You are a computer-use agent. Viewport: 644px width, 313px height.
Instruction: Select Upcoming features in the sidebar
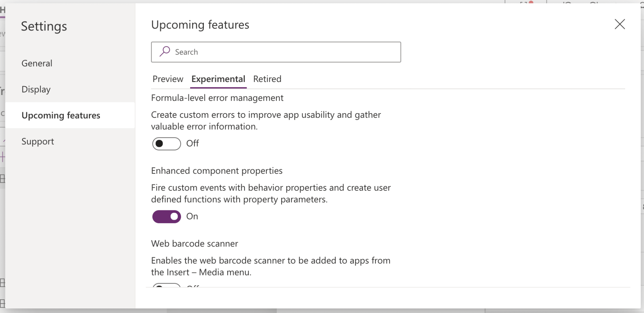[61, 115]
